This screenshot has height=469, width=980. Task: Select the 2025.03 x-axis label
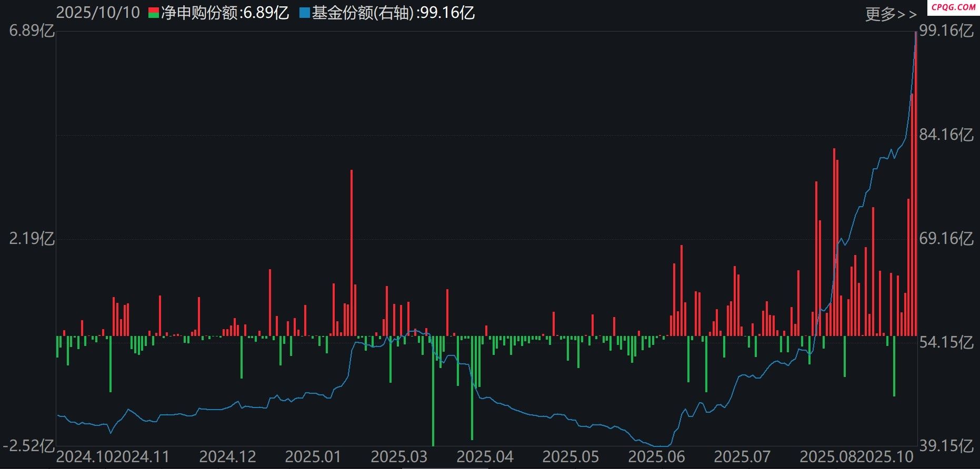point(399,456)
